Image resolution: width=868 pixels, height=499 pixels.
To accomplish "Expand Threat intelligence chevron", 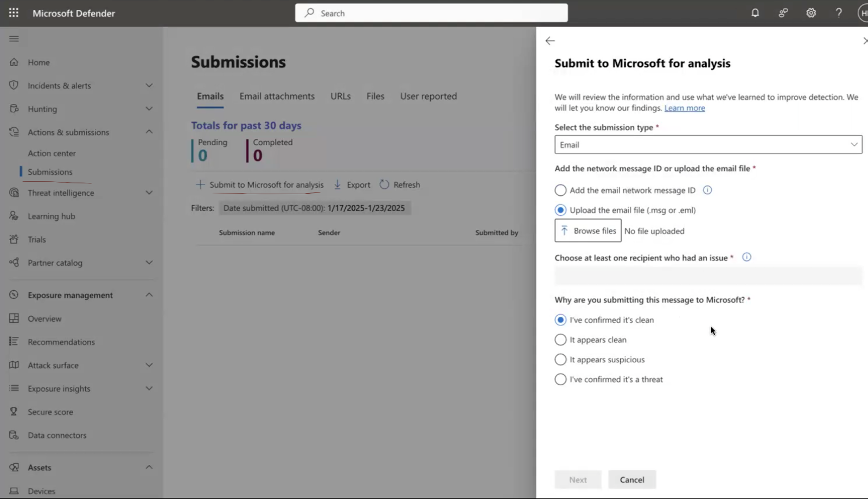I will pyautogui.click(x=149, y=193).
